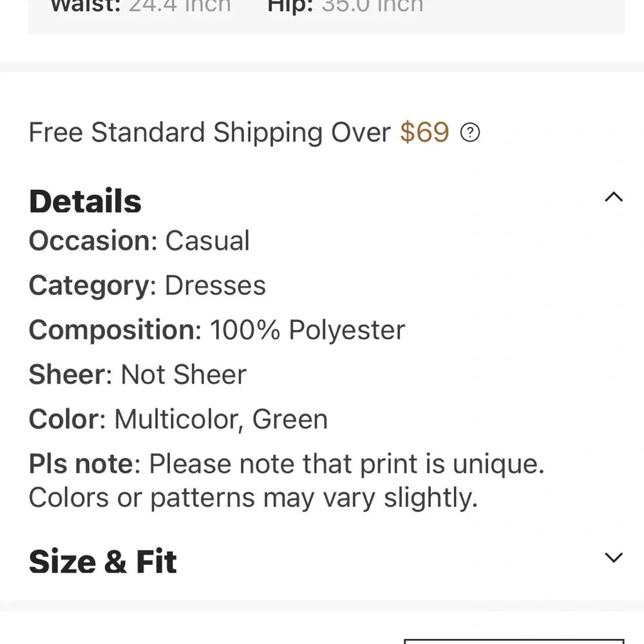
Task: Click the shipping help question mark icon
Action: (x=470, y=133)
